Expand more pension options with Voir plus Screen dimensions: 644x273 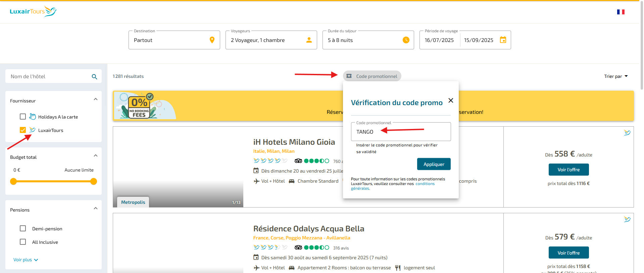click(x=26, y=260)
